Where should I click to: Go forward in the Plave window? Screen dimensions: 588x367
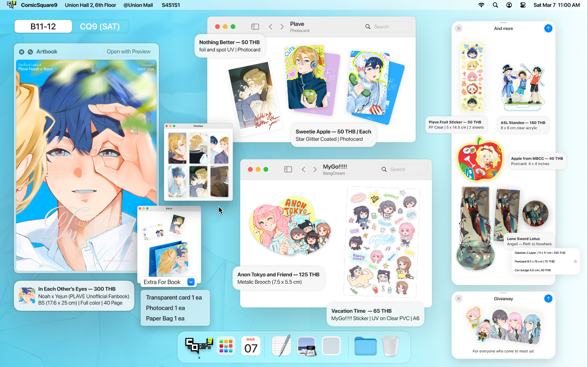(282, 27)
